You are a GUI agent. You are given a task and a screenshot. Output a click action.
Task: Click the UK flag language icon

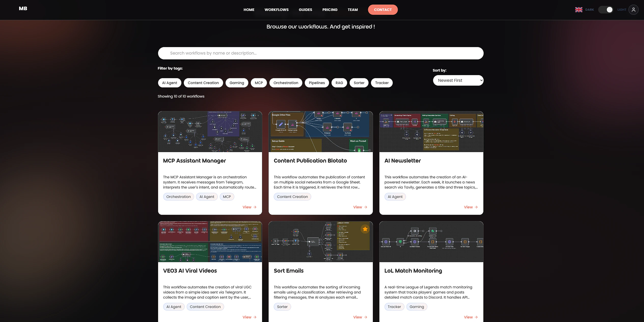coord(579,10)
